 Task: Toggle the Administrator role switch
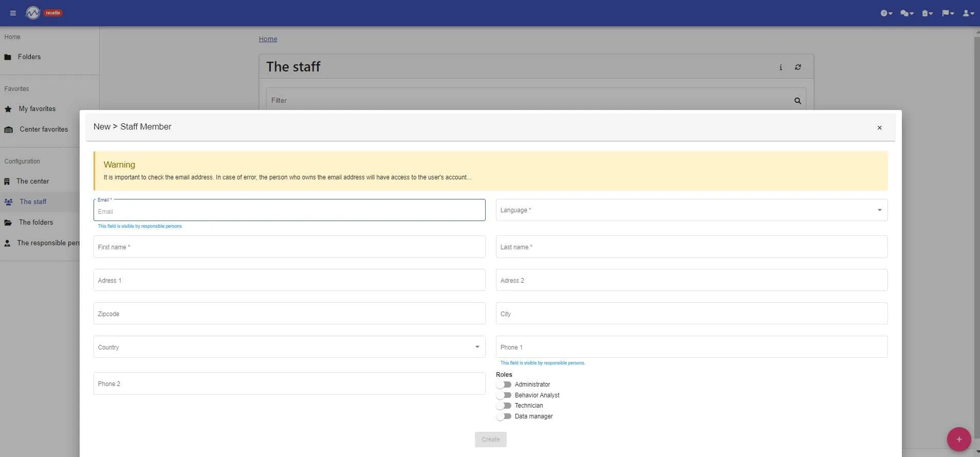504,385
